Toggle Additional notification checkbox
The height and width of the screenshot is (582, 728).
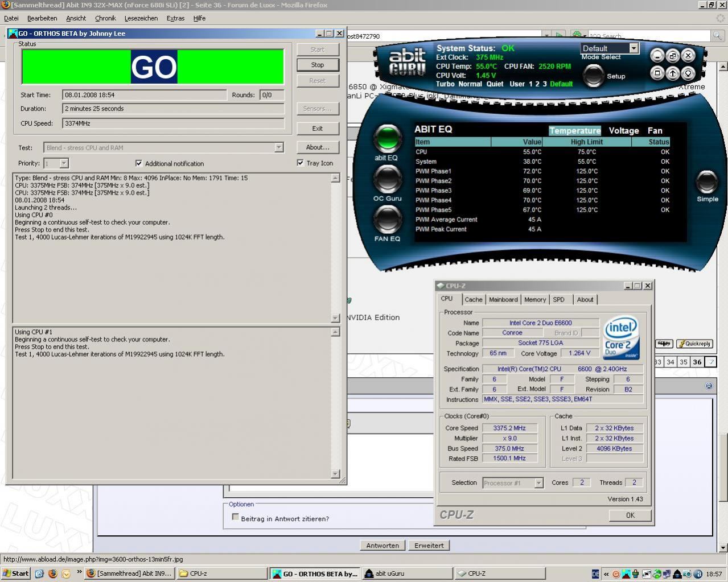tap(138, 163)
